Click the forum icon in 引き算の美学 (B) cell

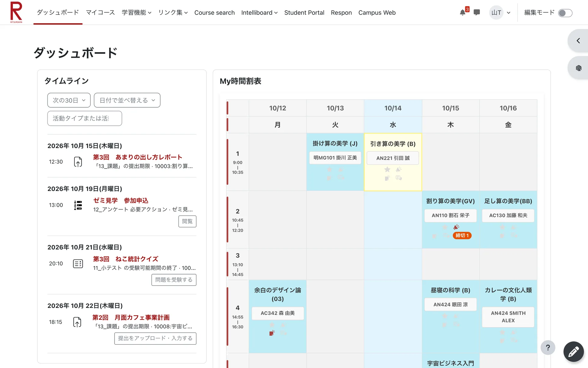(x=399, y=178)
